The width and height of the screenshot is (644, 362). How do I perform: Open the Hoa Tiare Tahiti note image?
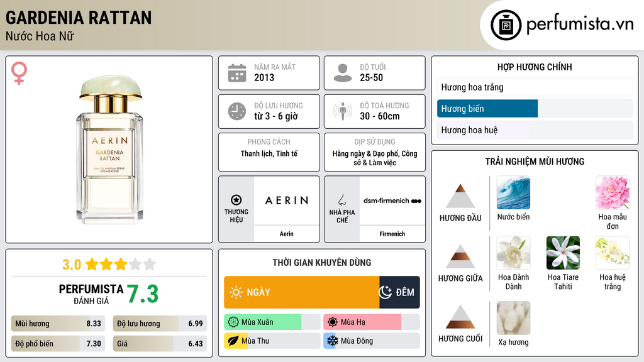[x=563, y=253]
